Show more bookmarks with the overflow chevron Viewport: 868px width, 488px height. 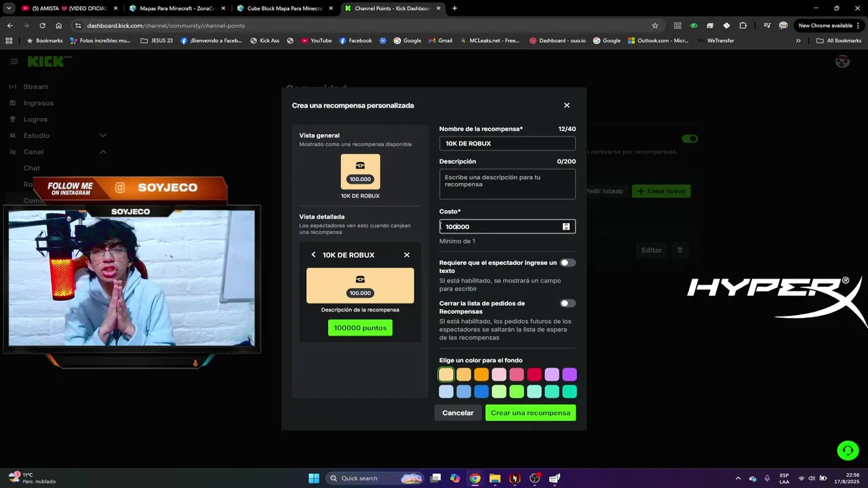click(x=798, y=41)
